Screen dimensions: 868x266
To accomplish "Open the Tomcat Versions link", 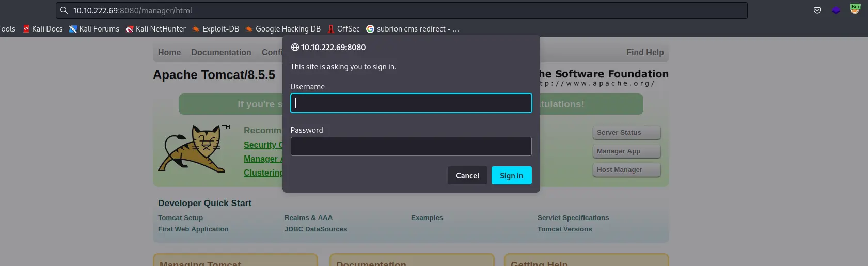I will click(564, 229).
